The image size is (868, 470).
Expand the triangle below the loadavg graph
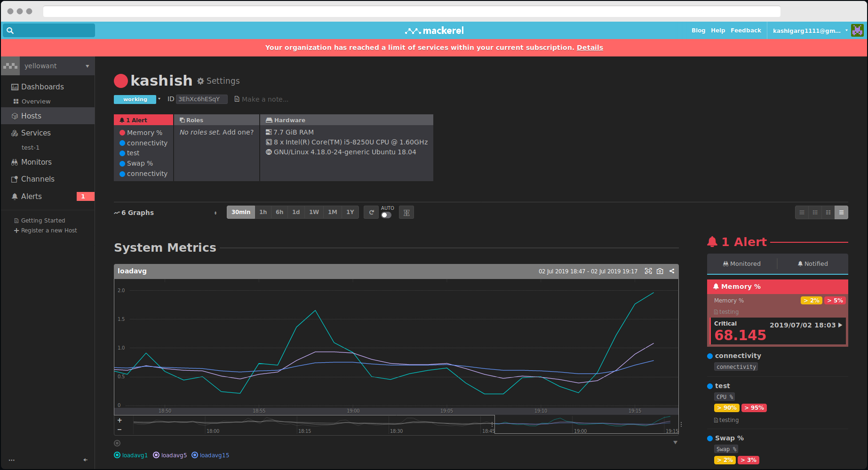[675, 443]
